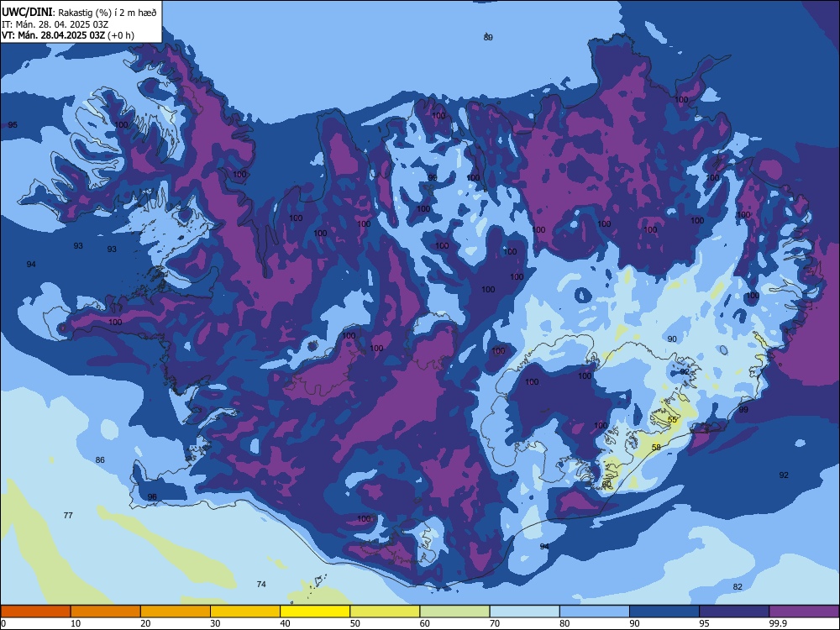Image resolution: width=840 pixels, height=630 pixels.
Task: Click the legend tick label 99.9
Action: tap(778, 623)
